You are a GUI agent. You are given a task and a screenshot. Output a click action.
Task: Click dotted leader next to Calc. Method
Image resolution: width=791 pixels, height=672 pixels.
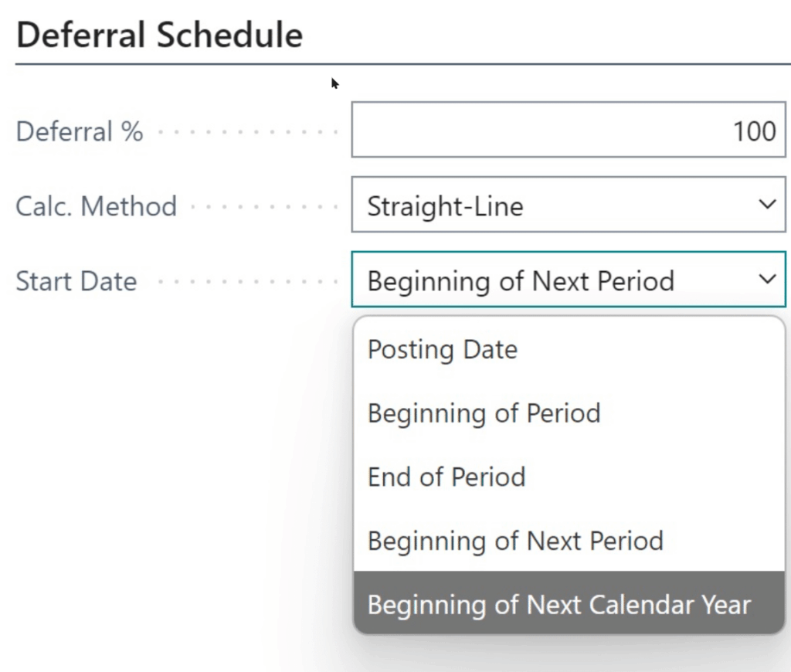point(263,207)
